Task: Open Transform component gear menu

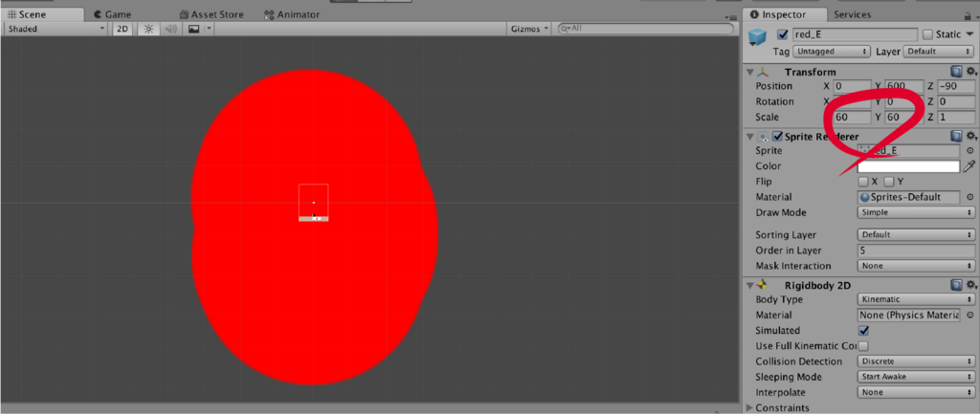Action: (971, 72)
